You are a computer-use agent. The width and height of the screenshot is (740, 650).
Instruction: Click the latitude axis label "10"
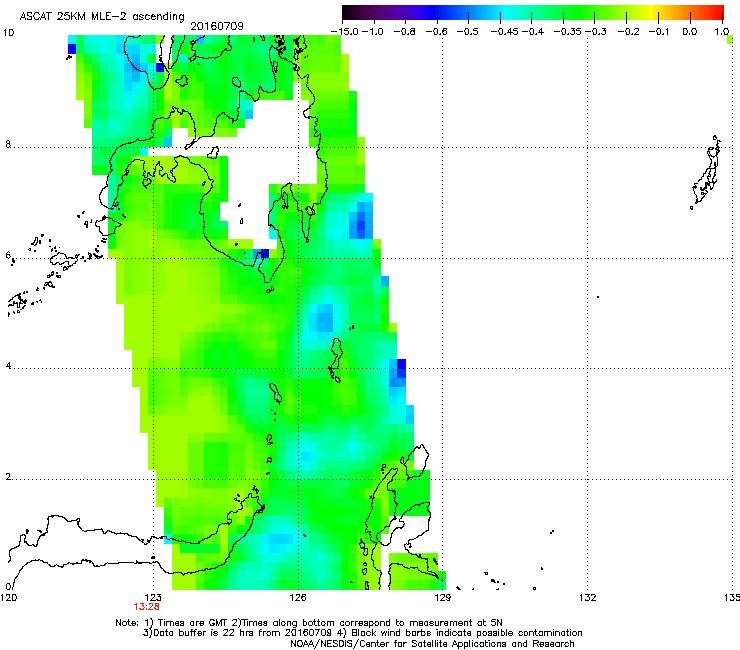[8, 33]
